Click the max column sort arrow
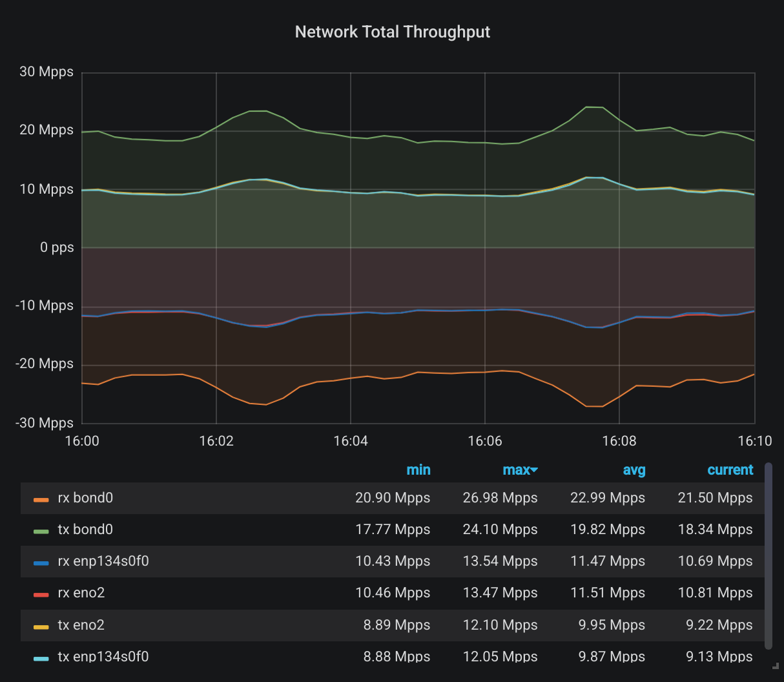784x682 pixels. coord(534,470)
